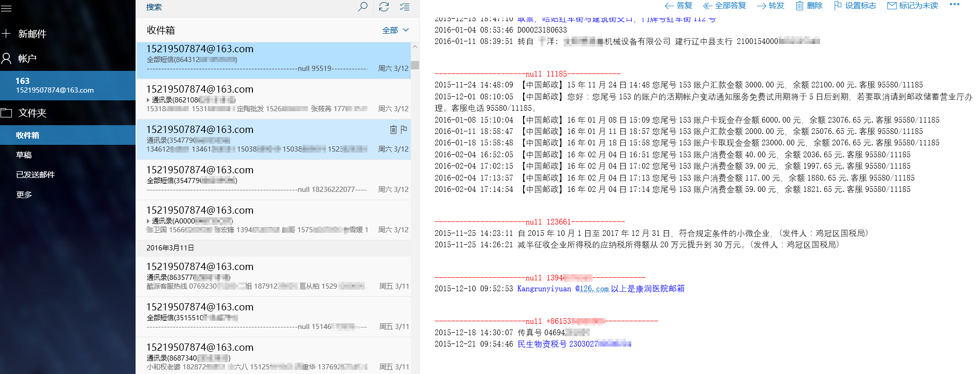Open the hamburger navigation menu
Image resolution: width=980 pixels, height=374 pixels.
pos(6,8)
